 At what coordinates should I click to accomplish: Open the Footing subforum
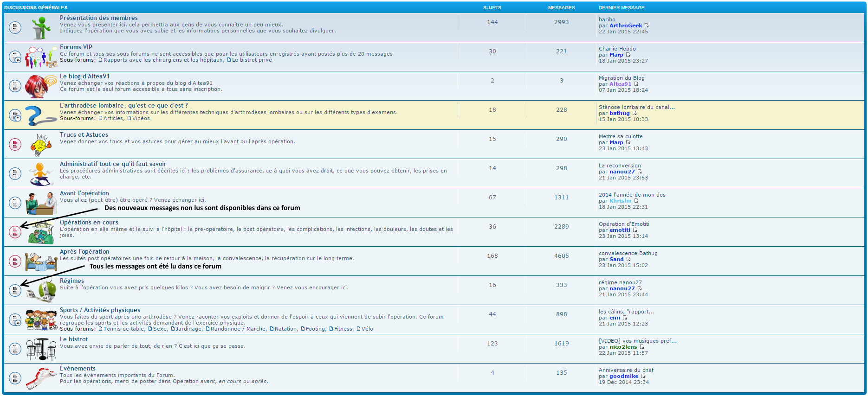(x=316, y=329)
